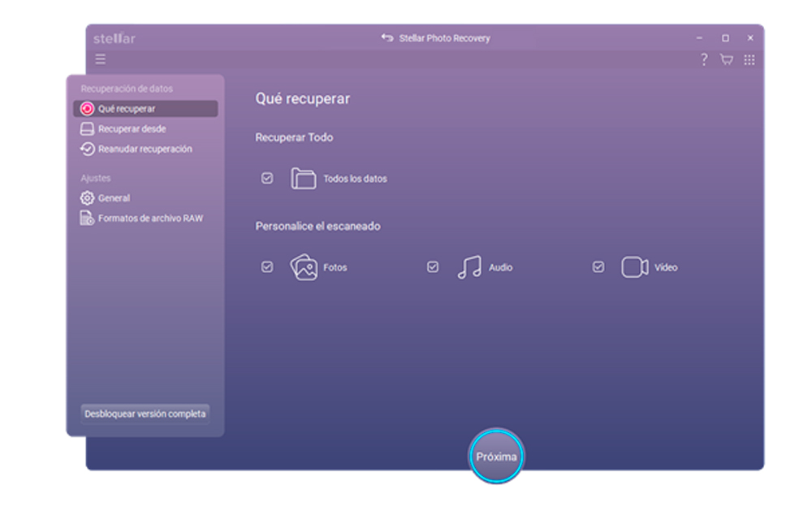
Task: Select Reanudar recuperación in sidebar
Action: [145, 149]
